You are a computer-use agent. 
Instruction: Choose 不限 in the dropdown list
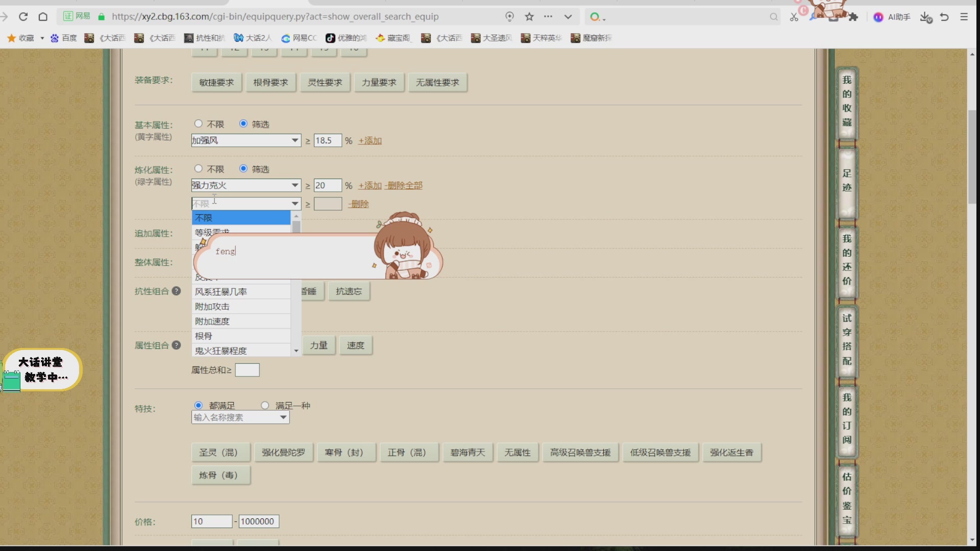point(241,218)
